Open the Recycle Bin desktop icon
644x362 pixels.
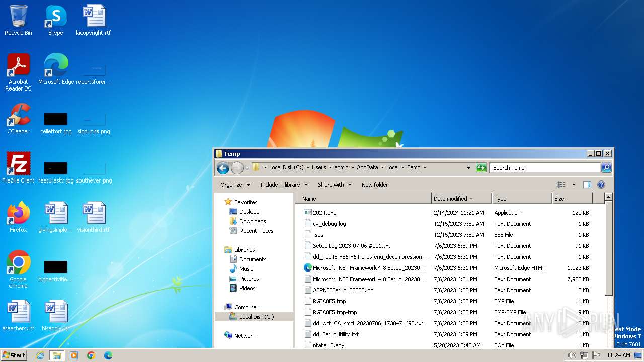point(18,20)
